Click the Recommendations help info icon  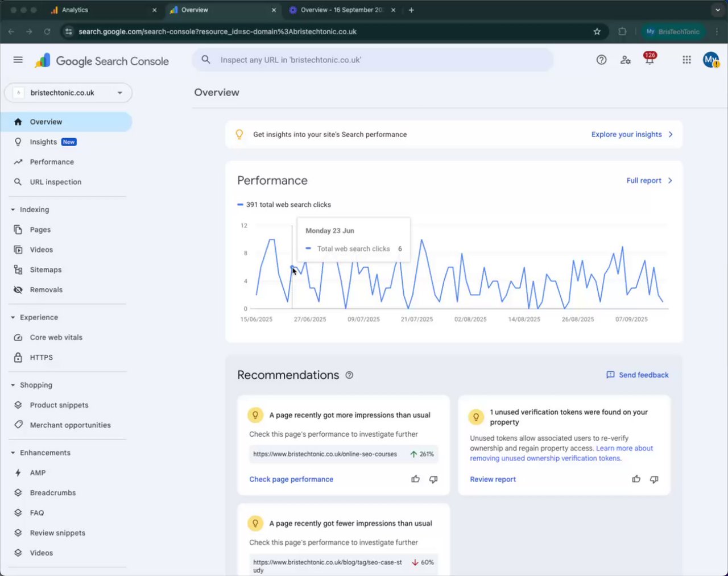349,375
